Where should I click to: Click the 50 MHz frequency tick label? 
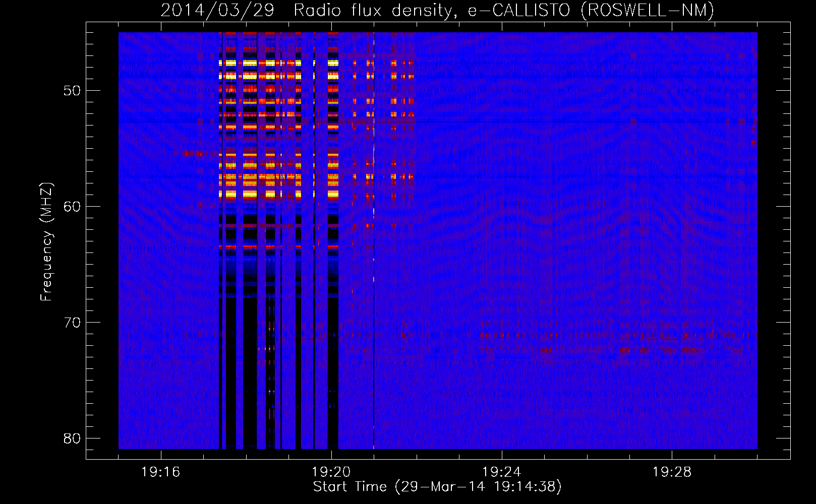point(72,91)
